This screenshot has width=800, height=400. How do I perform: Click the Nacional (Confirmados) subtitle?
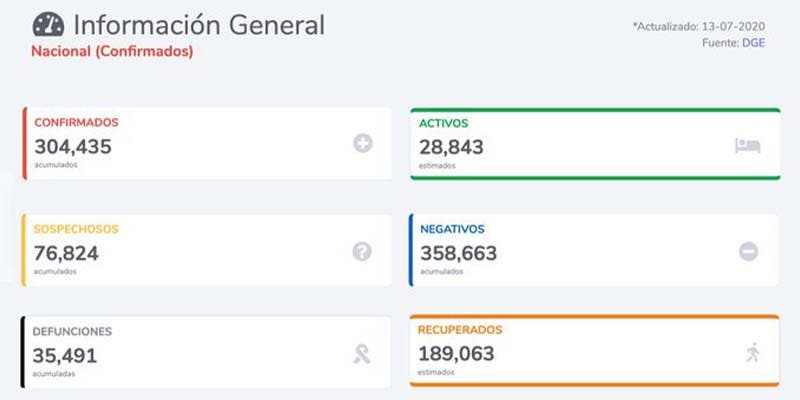pos(112,51)
